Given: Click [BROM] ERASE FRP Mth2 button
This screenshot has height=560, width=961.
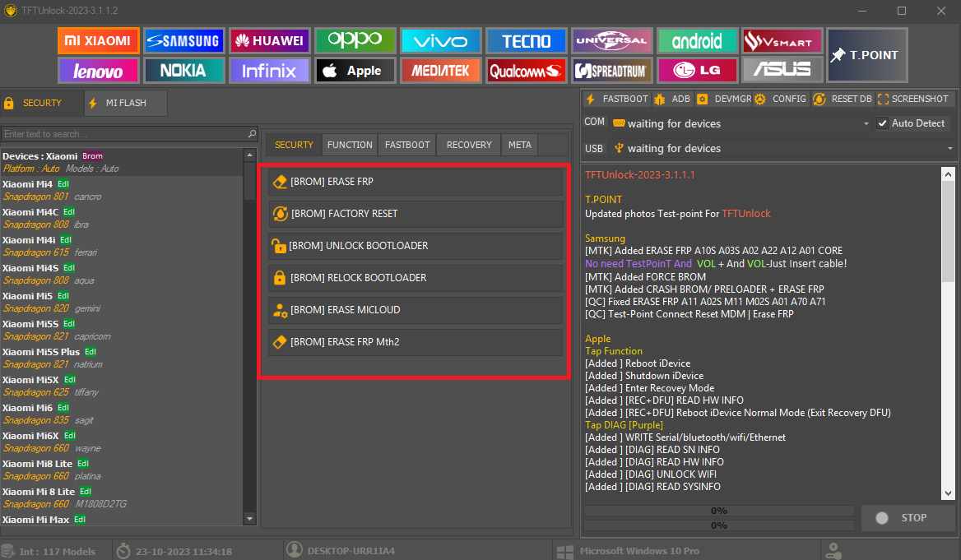Looking at the screenshot, I should tap(415, 342).
